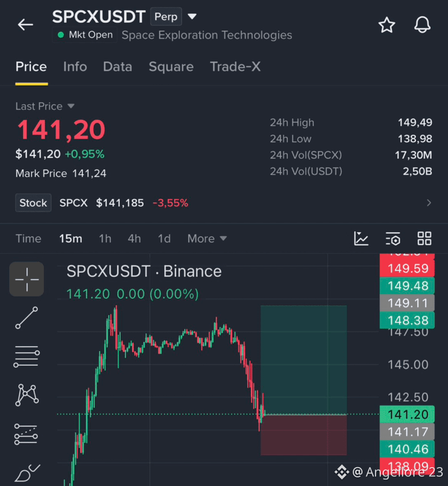Open chart settings icon
This screenshot has height=486, width=448.
[x=393, y=238]
